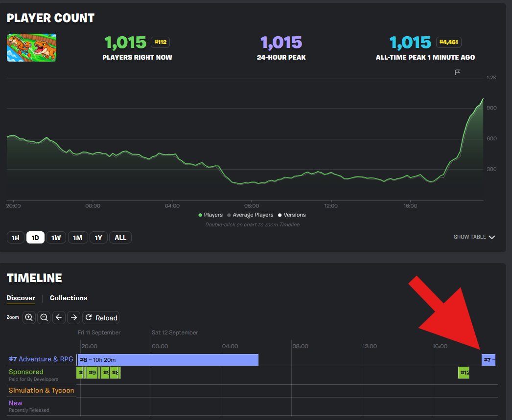Click the Sponsored #12 timeline block
This screenshot has width=512, height=420.
[x=464, y=373]
